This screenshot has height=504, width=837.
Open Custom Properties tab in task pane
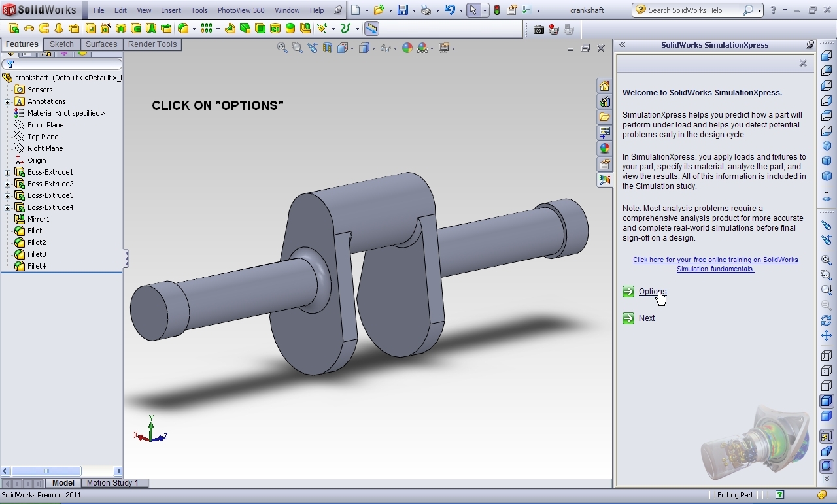[x=604, y=165]
